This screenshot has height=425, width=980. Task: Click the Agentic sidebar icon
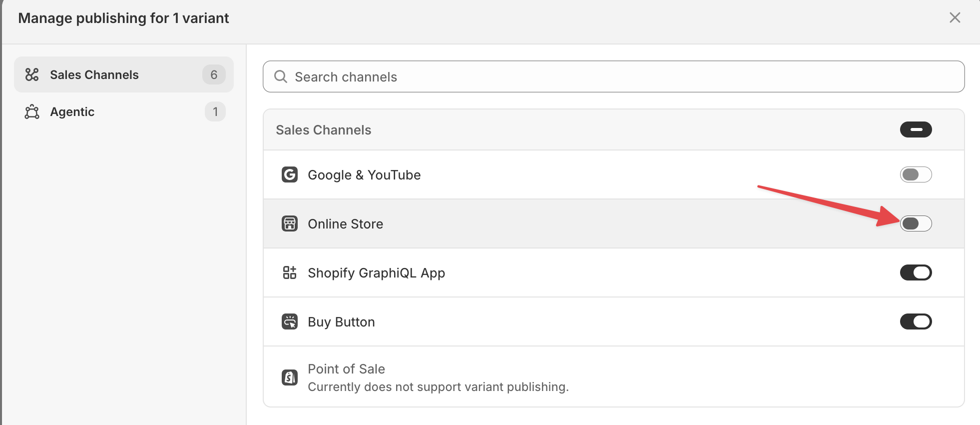pyautogui.click(x=32, y=111)
